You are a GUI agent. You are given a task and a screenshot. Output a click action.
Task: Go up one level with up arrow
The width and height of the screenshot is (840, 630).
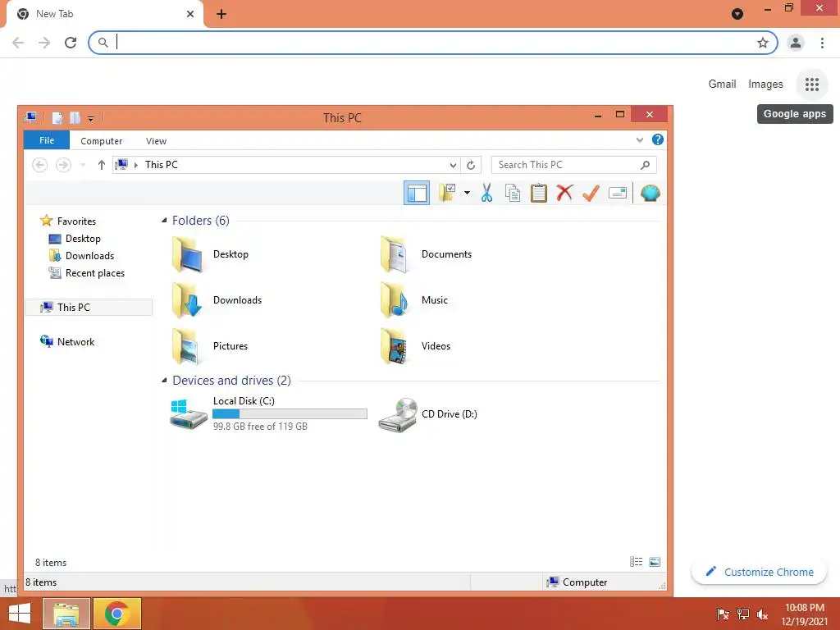pyautogui.click(x=101, y=165)
